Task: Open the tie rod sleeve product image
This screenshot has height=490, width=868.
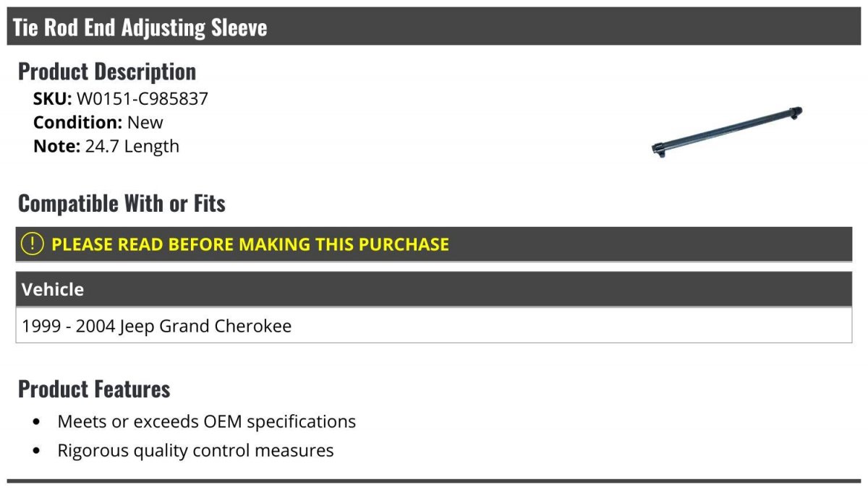Action: point(728,132)
